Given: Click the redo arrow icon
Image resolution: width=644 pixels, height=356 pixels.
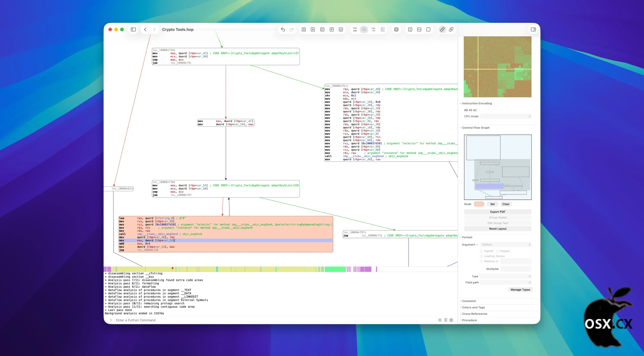Looking at the screenshot, I should click(x=292, y=29).
